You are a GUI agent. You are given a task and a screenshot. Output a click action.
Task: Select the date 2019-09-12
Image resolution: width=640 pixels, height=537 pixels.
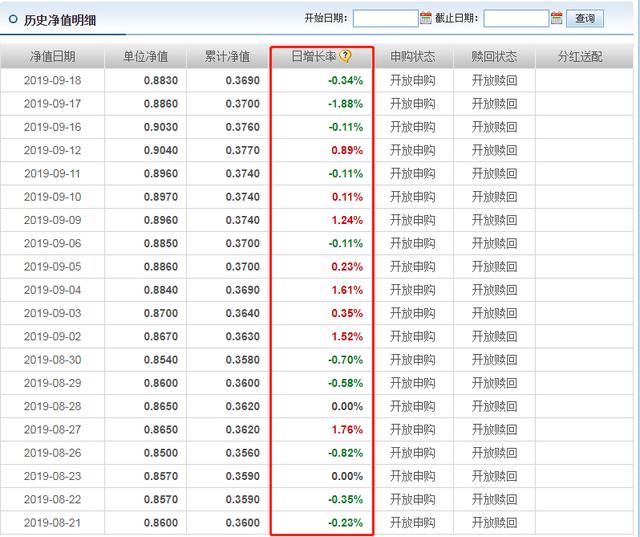tap(53, 150)
